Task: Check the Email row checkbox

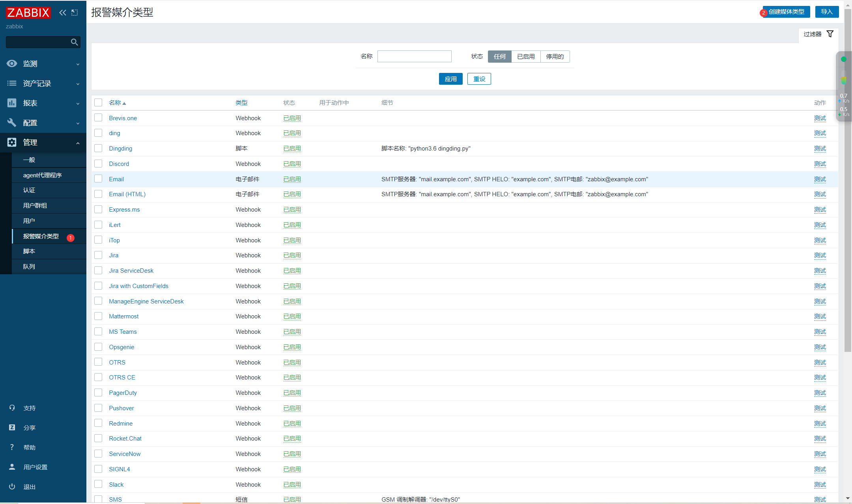Action: [x=98, y=179]
